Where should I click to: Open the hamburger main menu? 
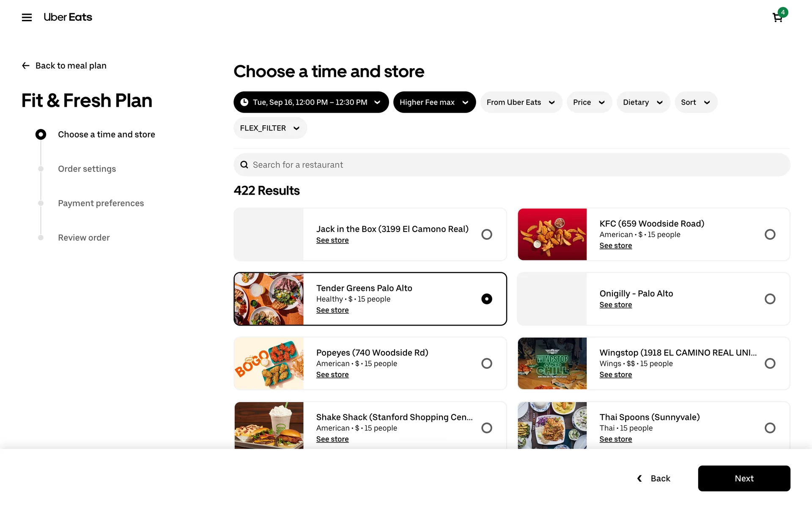tap(27, 17)
